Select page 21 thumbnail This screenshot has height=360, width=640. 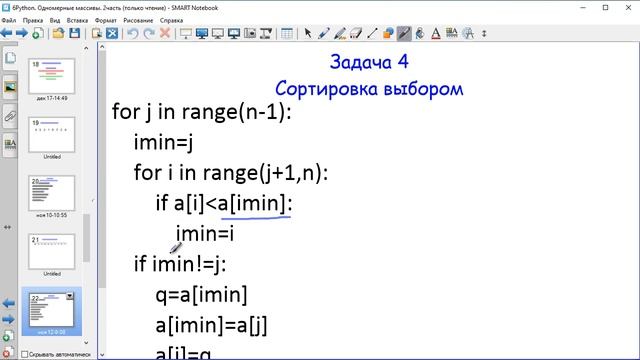pyautogui.click(x=52, y=252)
